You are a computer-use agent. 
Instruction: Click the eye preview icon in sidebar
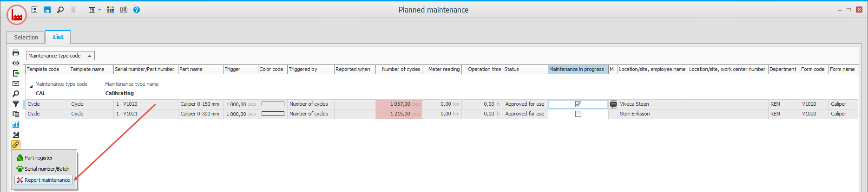coord(16,63)
